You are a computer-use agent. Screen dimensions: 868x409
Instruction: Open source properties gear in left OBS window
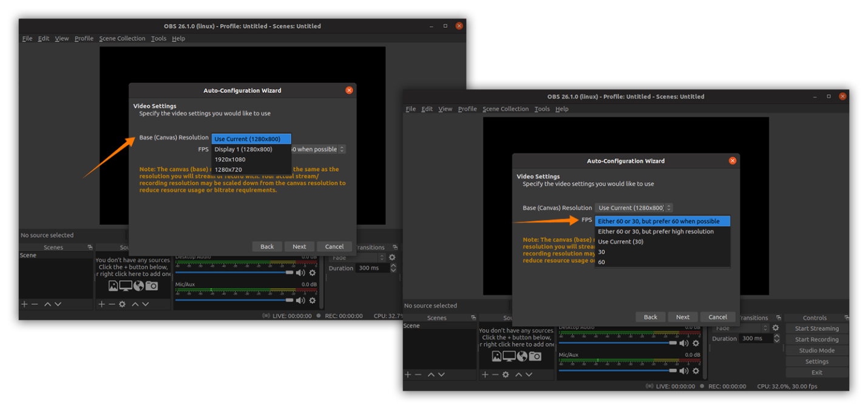point(122,304)
